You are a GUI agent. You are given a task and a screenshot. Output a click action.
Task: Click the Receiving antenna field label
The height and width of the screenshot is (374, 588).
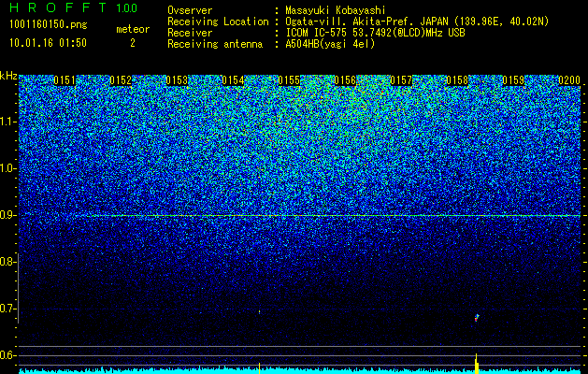[x=215, y=44]
